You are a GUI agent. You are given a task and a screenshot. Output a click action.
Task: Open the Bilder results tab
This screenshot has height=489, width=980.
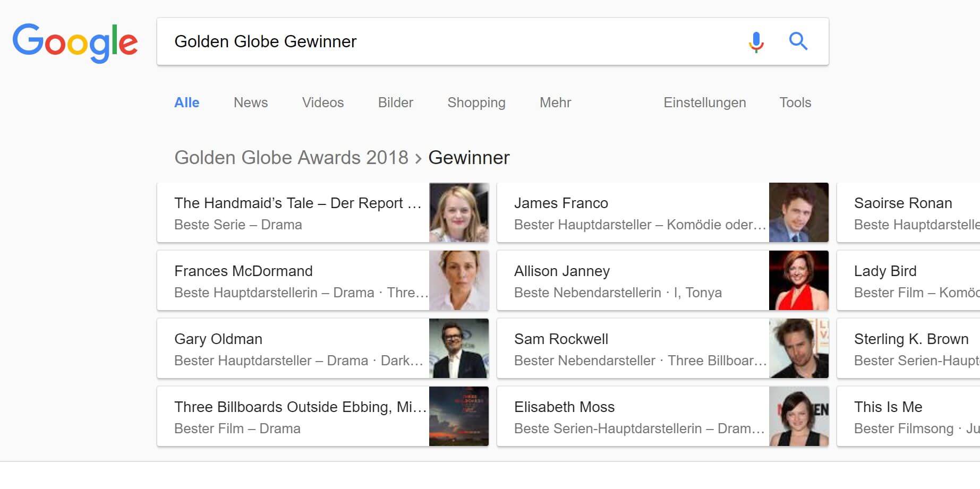tap(395, 102)
